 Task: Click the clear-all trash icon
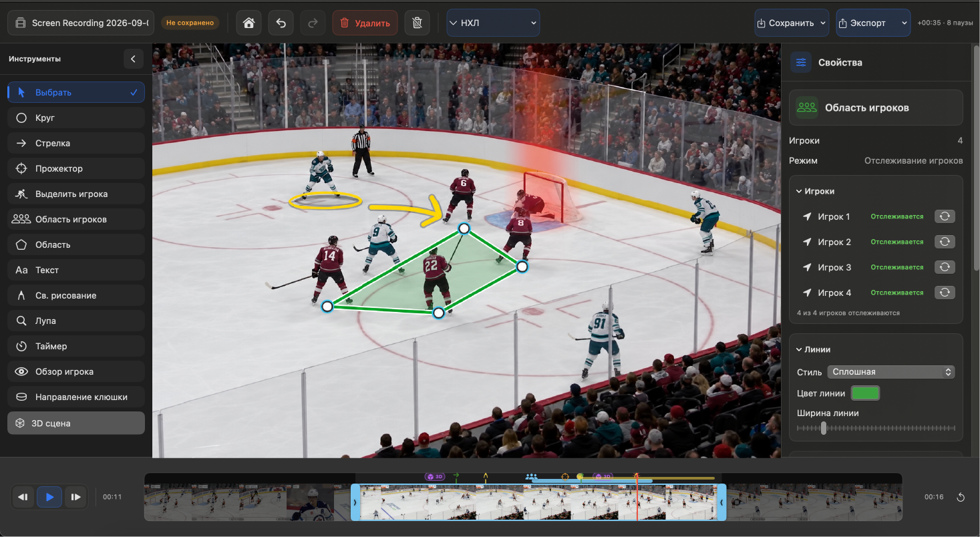(x=418, y=23)
